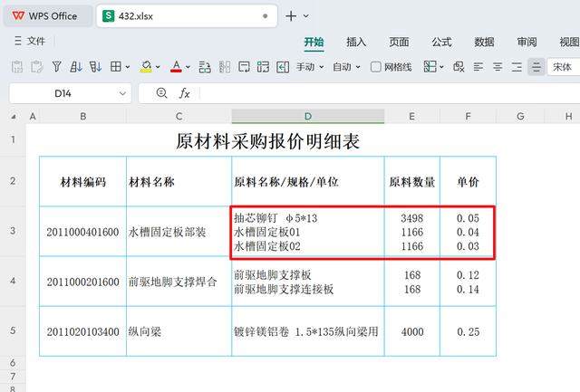Screen dimensions: 580x392
Task: Open the 文件 menu
Action: pyautogui.click(x=30, y=41)
